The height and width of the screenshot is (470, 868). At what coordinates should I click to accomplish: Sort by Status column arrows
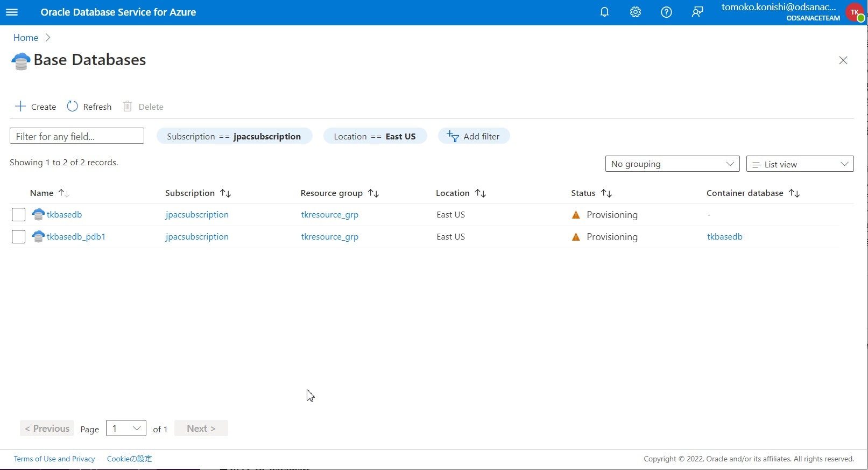(x=606, y=193)
